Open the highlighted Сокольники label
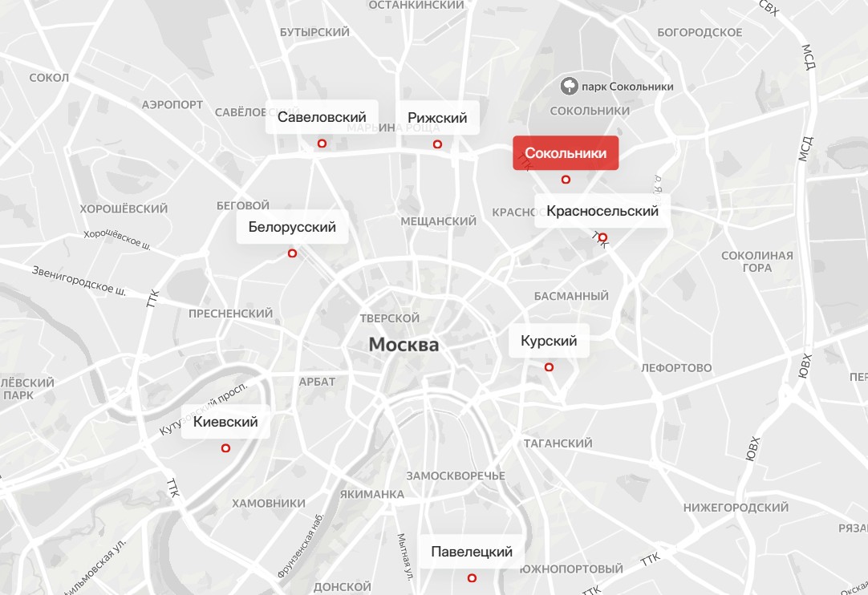This screenshot has height=595, width=868. 566,153
